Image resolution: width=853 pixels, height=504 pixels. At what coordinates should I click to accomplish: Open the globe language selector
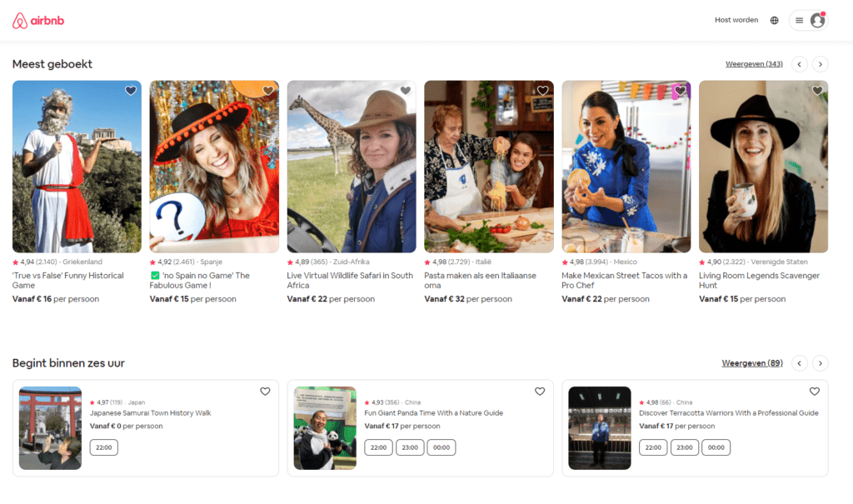click(775, 20)
